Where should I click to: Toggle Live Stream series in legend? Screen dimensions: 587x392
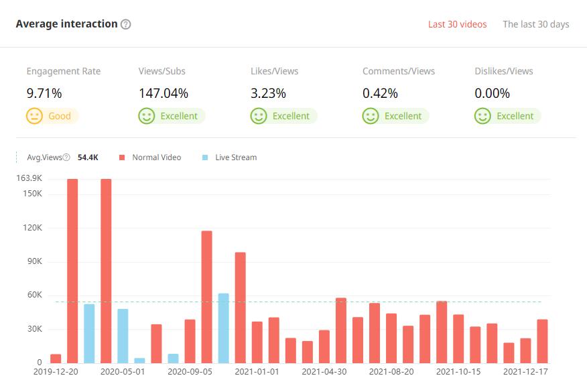[x=235, y=157]
